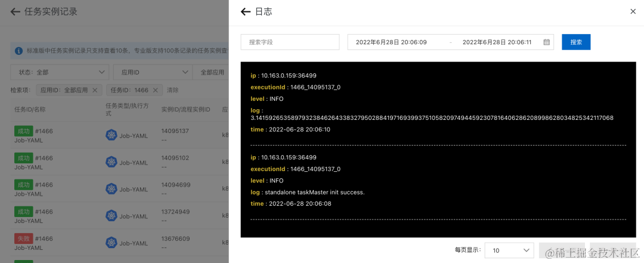
Task: Click log text standalone taskMaster init success
Action: click(315, 192)
